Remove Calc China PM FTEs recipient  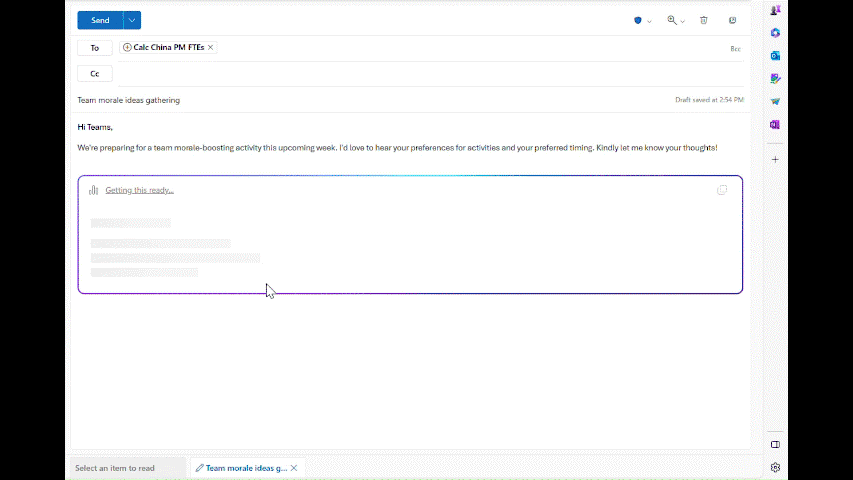click(211, 47)
